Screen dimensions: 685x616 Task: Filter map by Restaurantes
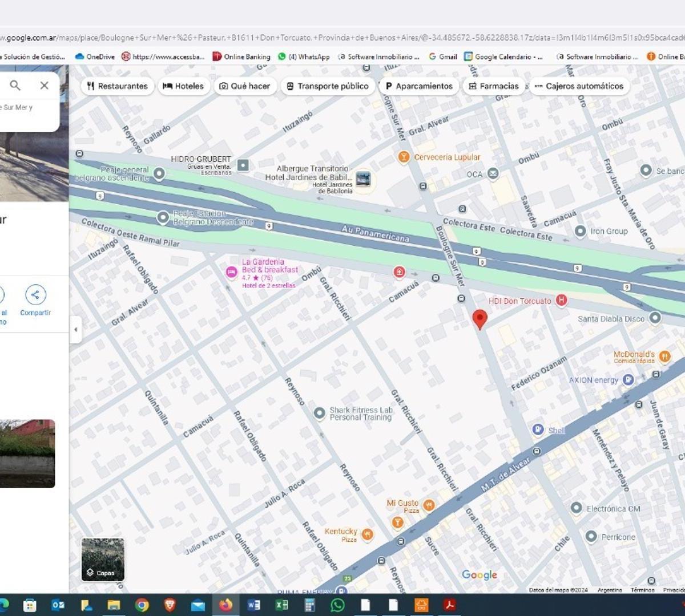118,86
